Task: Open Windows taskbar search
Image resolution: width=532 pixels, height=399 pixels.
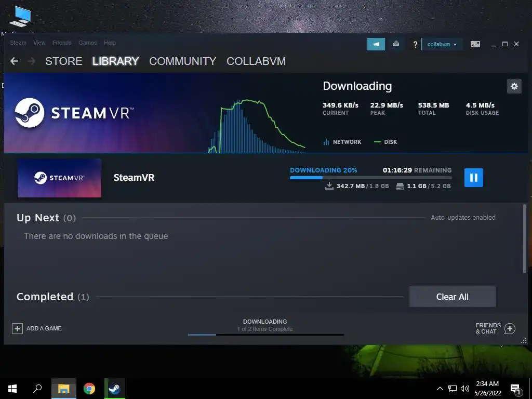Action: click(x=37, y=389)
